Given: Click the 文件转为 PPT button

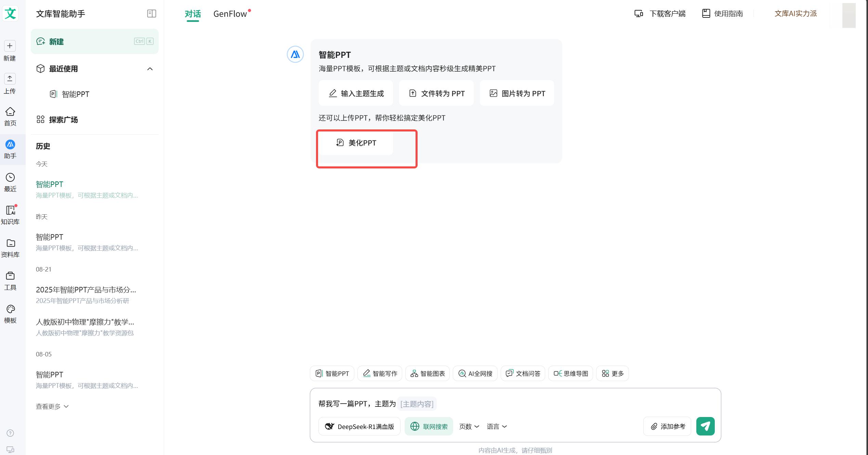Looking at the screenshot, I should 436,93.
